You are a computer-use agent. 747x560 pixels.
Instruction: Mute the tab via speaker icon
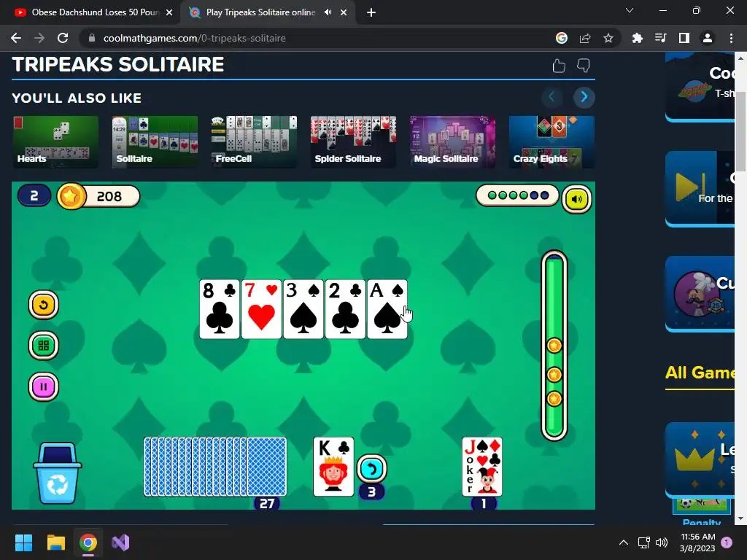(x=328, y=12)
